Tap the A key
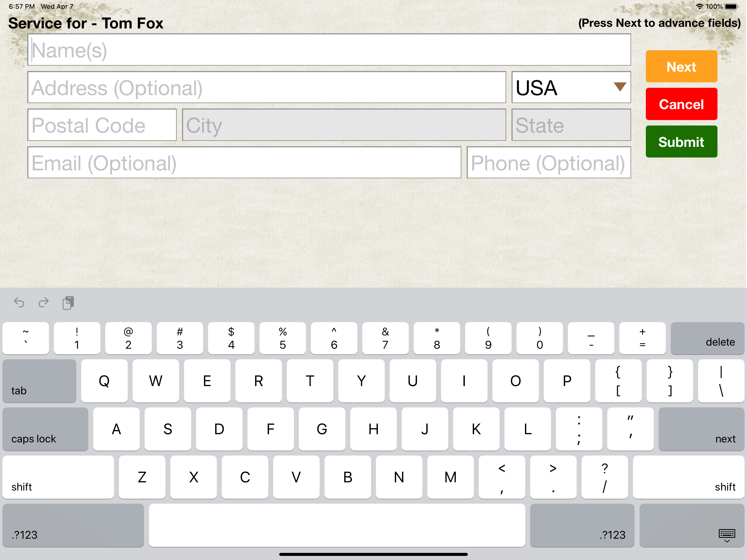This screenshot has height=560, width=747. point(116,429)
